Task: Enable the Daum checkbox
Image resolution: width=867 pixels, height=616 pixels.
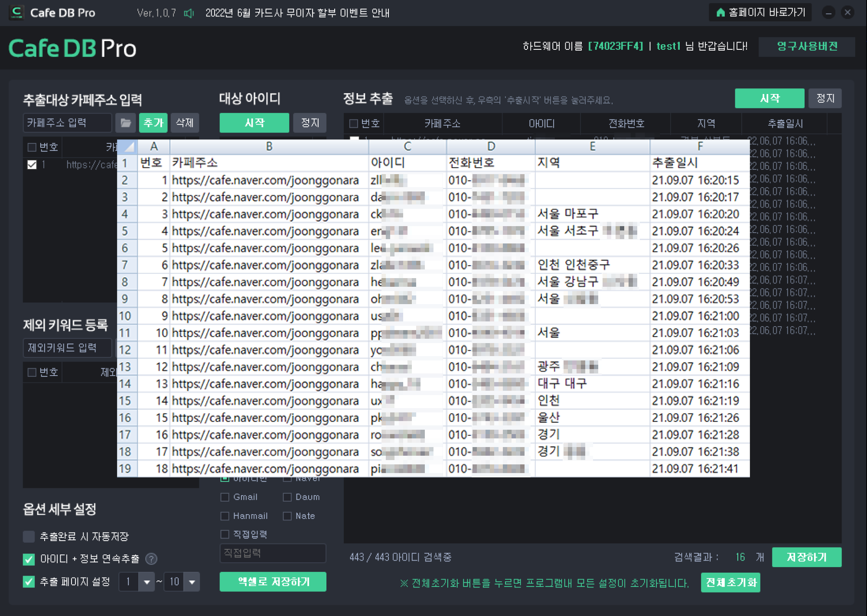Action: click(x=287, y=497)
